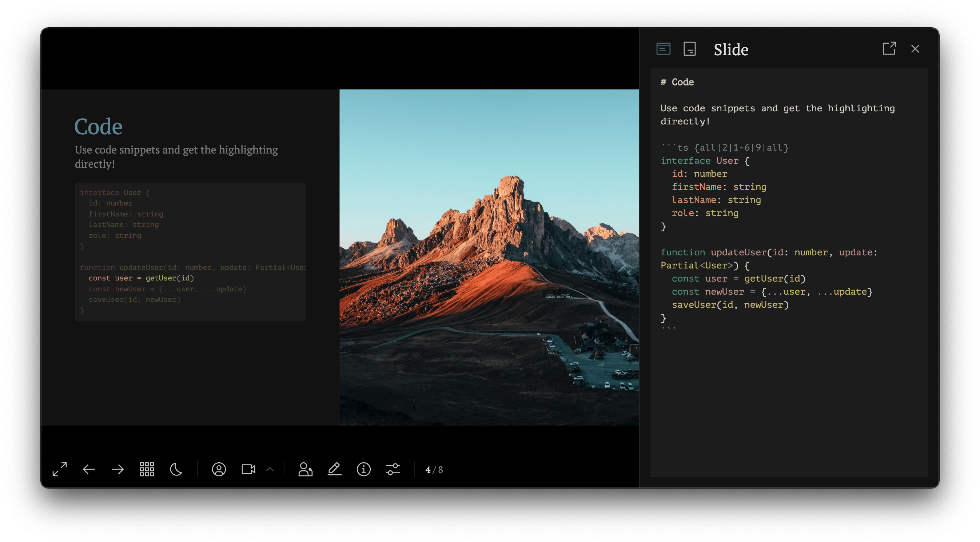Screen dimensions: 980x542
Task: Show slide information with the info icon
Action: (x=364, y=469)
